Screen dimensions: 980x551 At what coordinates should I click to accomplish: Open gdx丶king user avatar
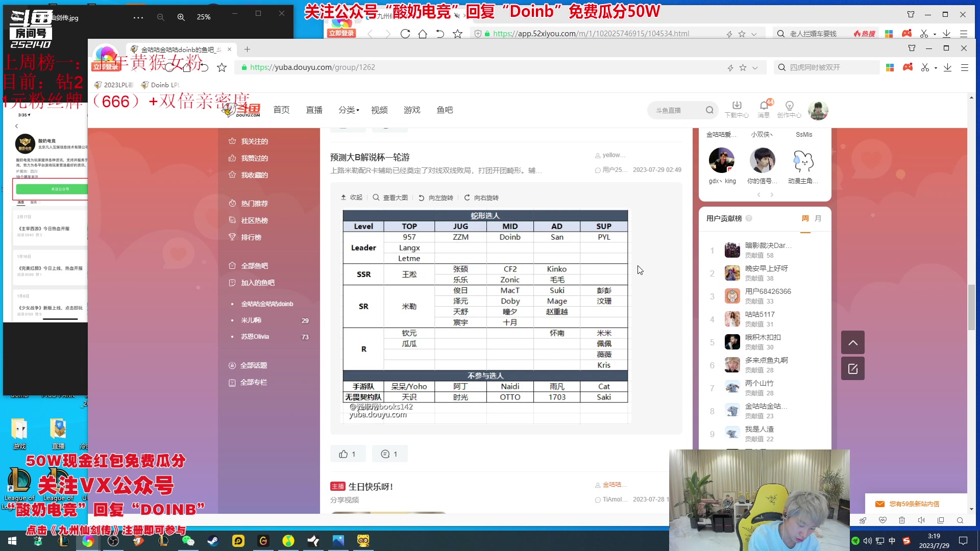coord(722,160)
